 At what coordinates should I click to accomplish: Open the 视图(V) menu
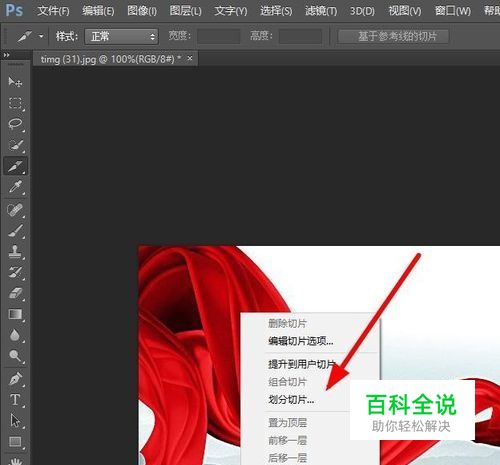click(x=405, y=11)
